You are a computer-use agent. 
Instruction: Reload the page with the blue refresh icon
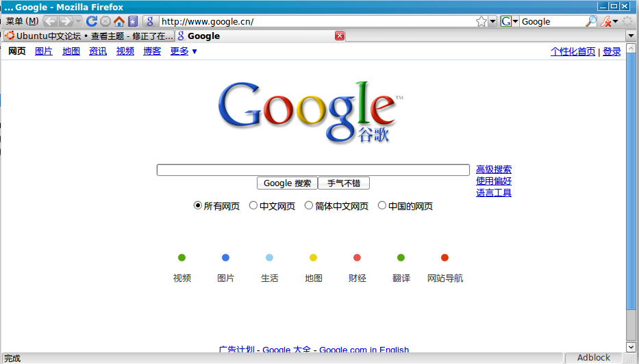click(92, 21)
